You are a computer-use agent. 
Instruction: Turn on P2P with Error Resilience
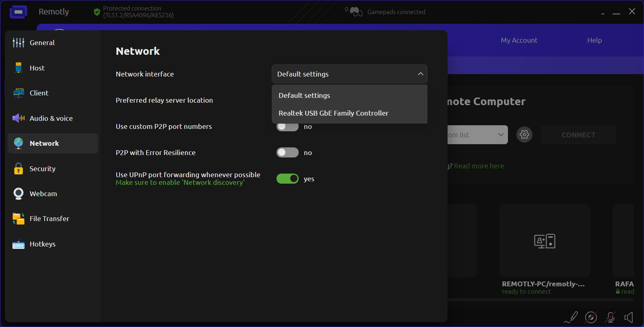click(x=287, y=153)
